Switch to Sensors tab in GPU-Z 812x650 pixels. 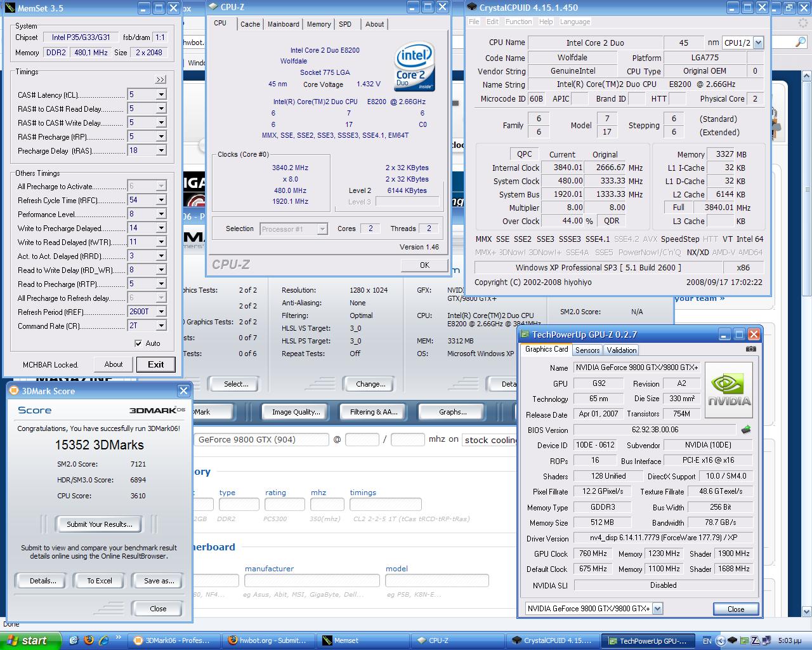(587, 350)
